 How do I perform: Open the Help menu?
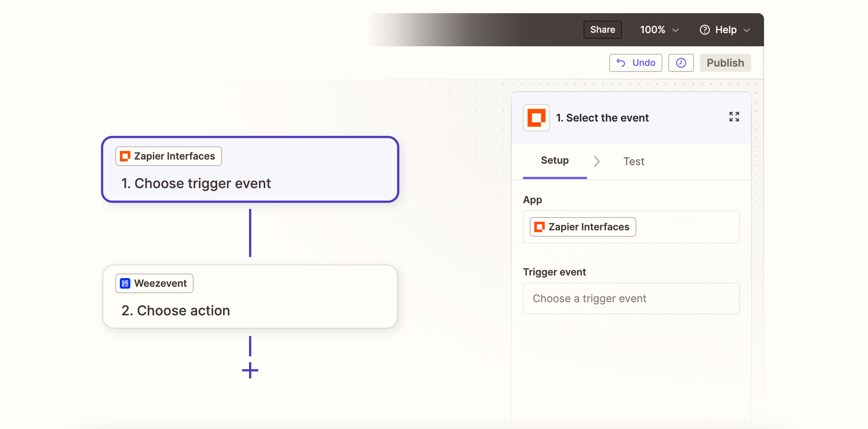click(x=725, y=30)
